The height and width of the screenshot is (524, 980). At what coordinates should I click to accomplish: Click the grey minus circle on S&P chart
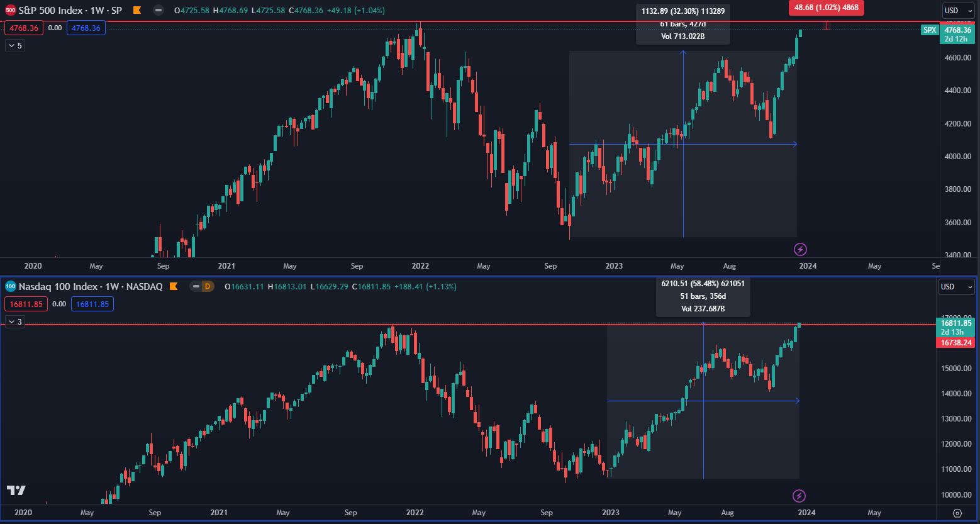click(x=159, y=10)
